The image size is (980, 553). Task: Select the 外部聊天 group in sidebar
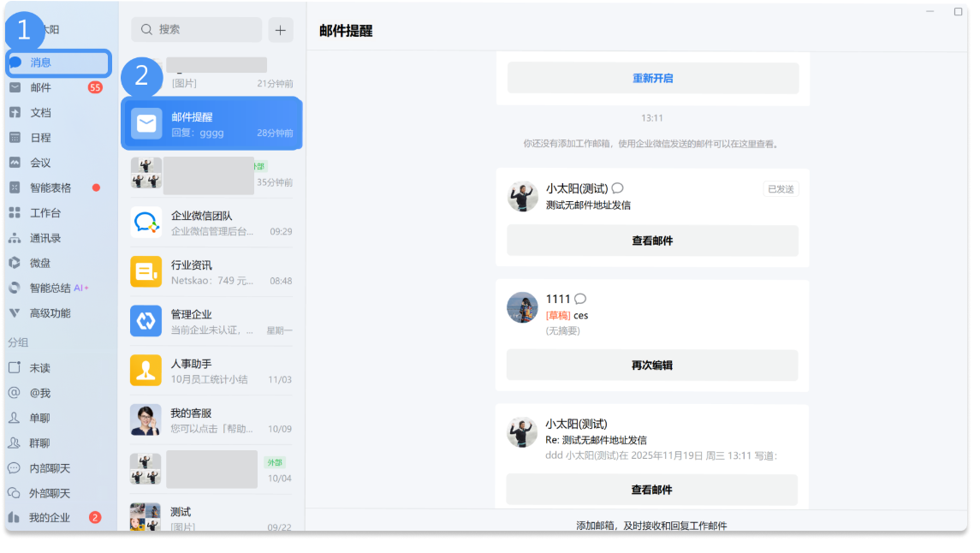pos(43,492)
